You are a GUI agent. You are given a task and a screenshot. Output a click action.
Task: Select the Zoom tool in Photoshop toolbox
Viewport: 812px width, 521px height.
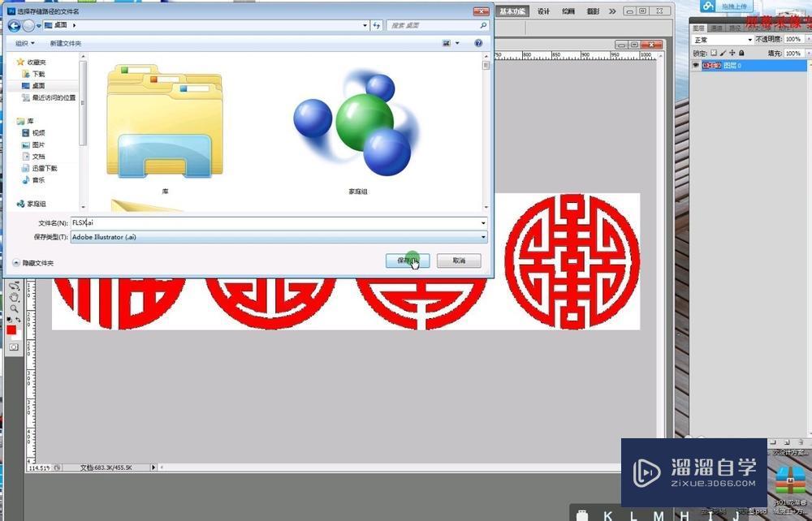14,308
